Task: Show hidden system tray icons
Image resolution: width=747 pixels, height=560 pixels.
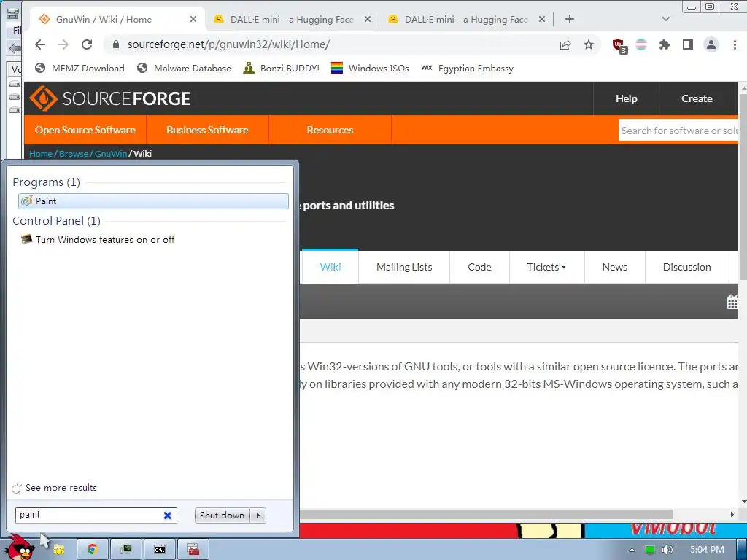Action: coord(632,550)
